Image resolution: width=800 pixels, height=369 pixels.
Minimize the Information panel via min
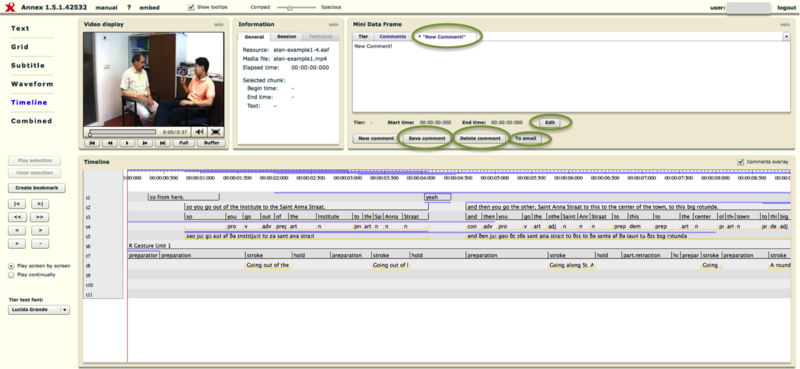point(333,24)
